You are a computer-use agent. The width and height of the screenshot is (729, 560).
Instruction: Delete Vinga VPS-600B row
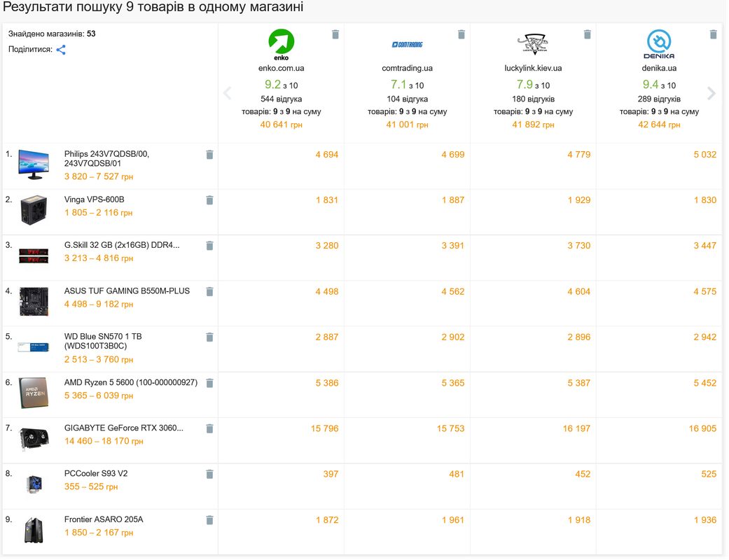tap(209, 200)
